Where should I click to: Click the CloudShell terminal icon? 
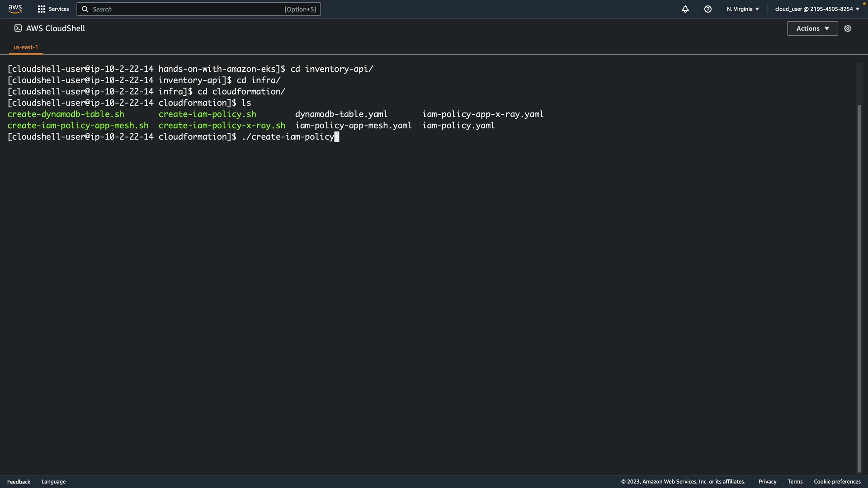coord(18,28)
